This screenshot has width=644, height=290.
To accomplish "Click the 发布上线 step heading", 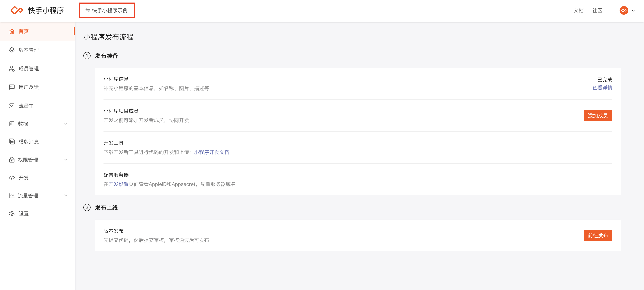I will tap(106, 207).
